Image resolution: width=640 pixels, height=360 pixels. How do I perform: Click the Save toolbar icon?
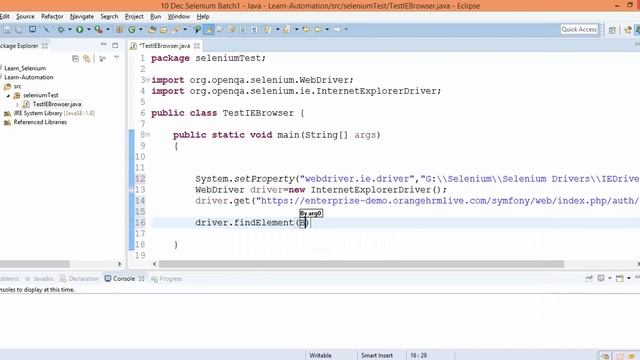click(x=7, y=29)
